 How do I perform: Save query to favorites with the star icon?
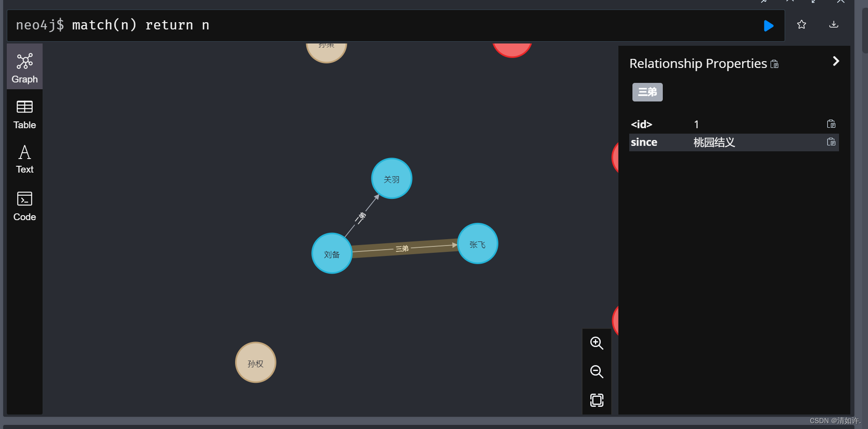pos(801,24)
